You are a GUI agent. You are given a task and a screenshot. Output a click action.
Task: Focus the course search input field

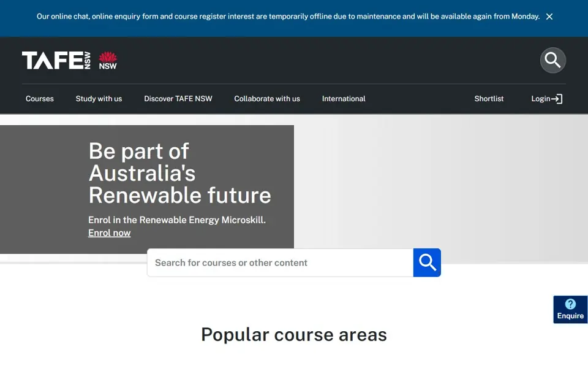pos(280,263)
